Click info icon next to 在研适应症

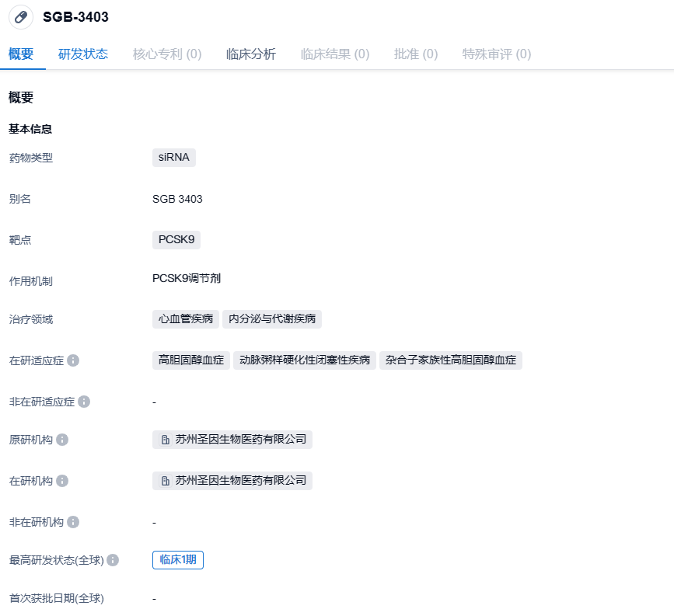pyautogui.click(x=73, y=360)
